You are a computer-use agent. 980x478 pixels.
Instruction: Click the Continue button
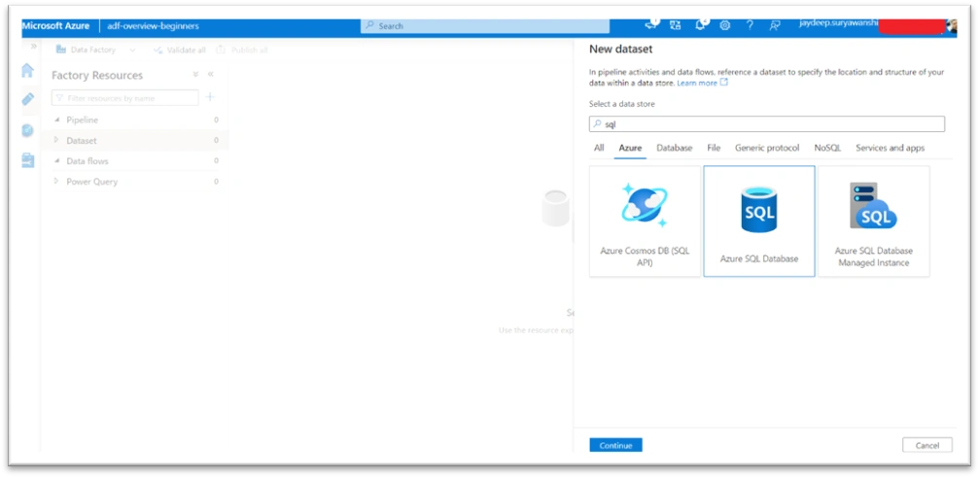615,446
